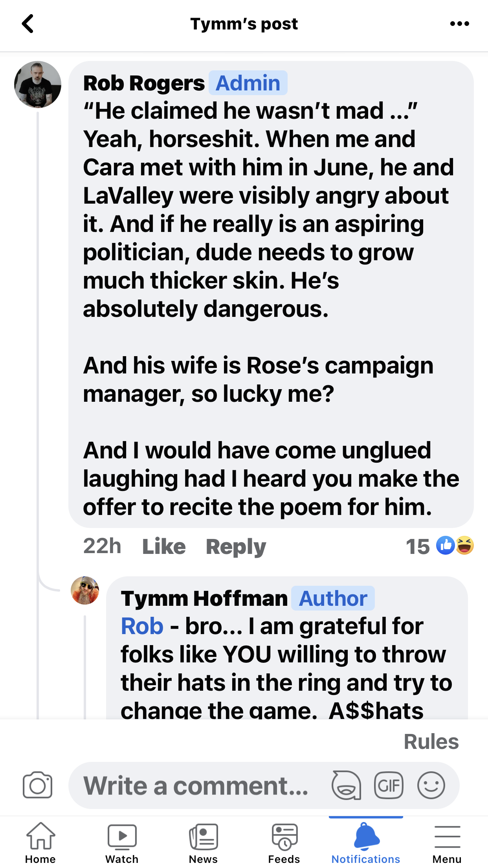488x868 pixels.
Task: Reply to Rob Rogers' comment
Action: pyautogui.click(x=236, y=546)
